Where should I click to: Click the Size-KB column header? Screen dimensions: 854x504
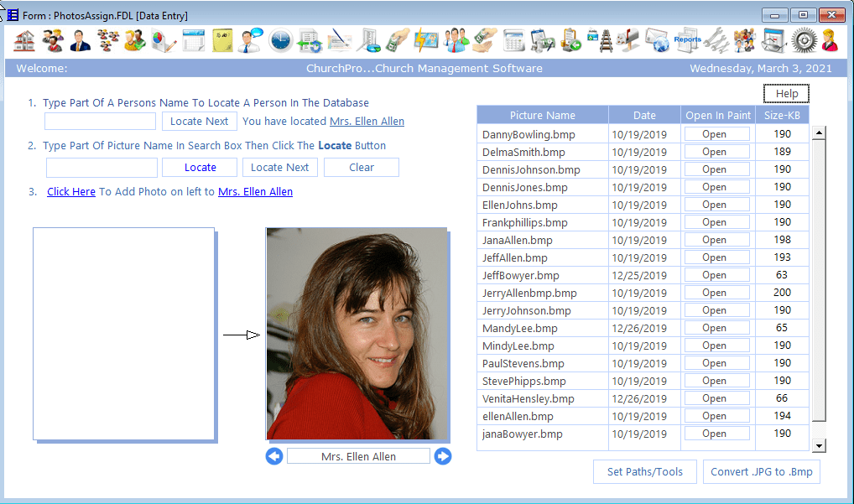(782, 115)
